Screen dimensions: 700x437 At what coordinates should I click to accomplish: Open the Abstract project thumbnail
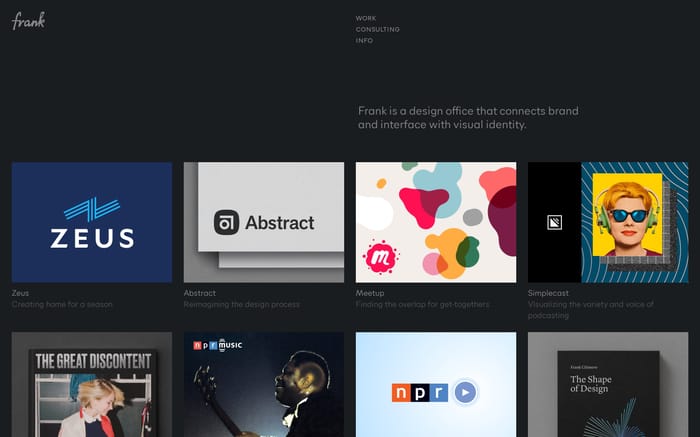coord(264,222)
